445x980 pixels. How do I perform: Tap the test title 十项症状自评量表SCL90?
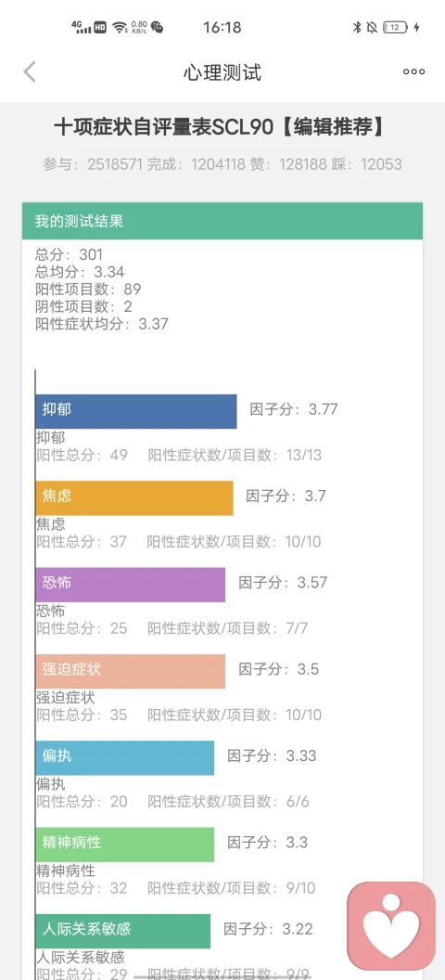pos(163,127)
